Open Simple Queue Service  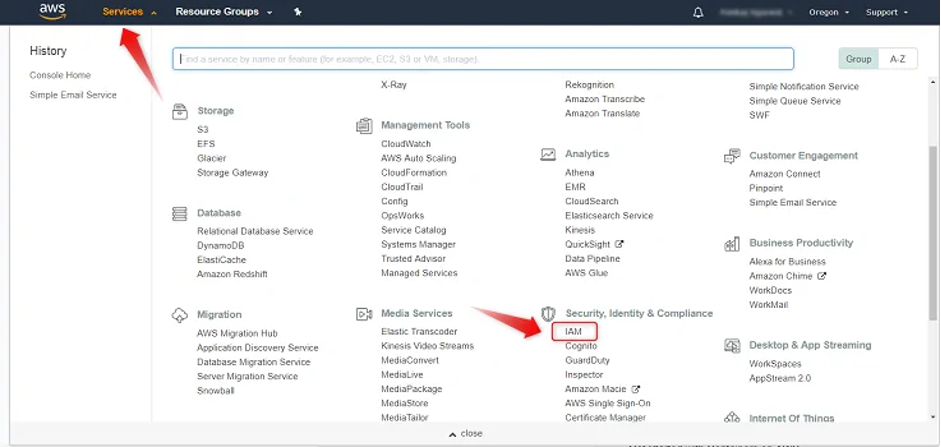tap(795, 101)
